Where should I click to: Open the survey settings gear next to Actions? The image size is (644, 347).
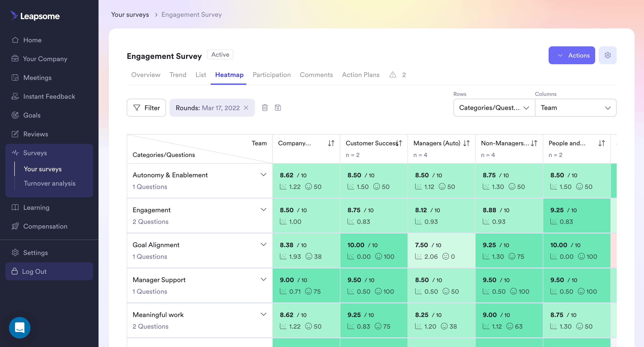coord(608,55)
